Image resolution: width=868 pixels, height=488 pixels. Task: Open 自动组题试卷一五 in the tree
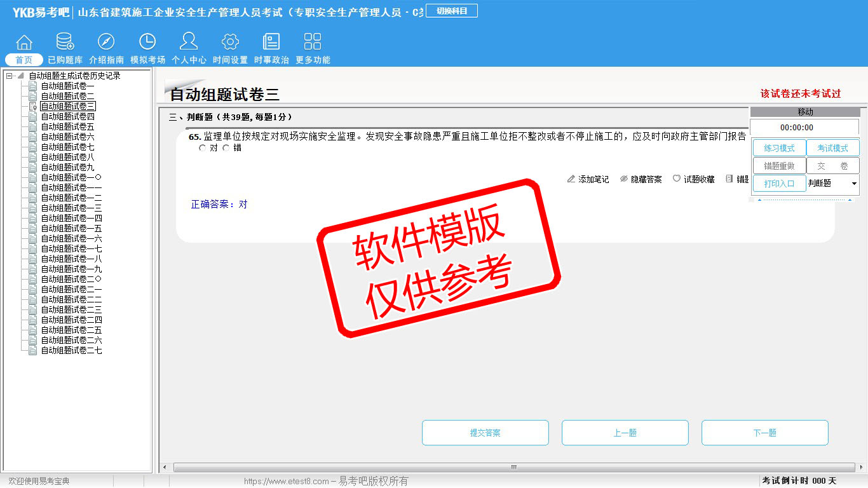(71, 229)
